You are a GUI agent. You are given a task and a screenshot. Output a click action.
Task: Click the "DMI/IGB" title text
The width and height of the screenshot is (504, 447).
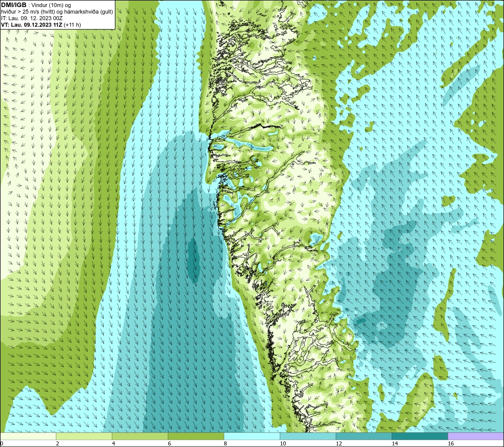(x=14, y=5)
